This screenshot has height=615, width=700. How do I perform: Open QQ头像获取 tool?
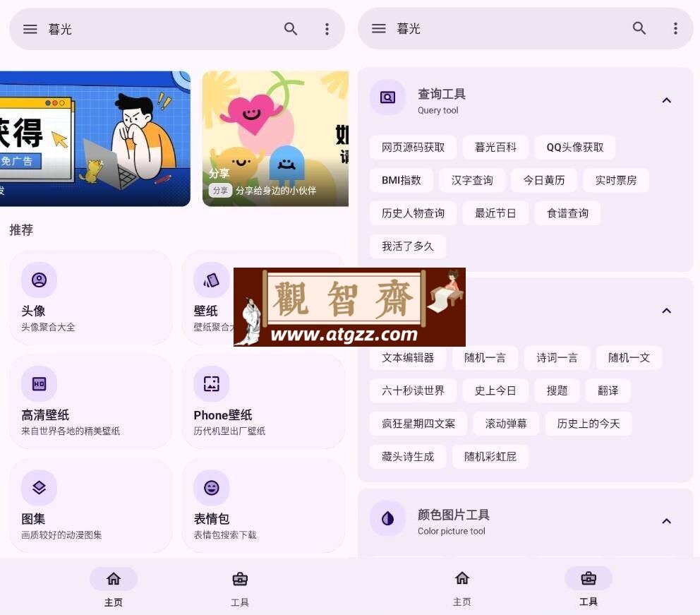click(x=575, y=148)
